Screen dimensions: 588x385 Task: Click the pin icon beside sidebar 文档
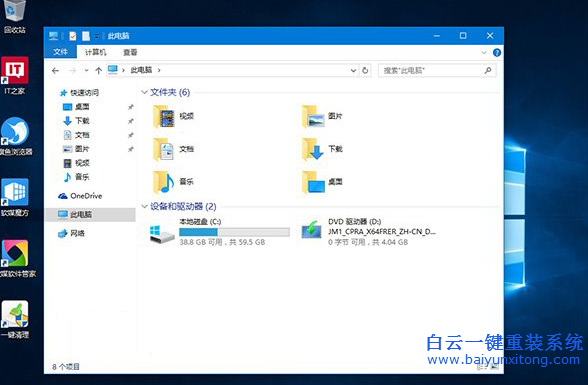[130, 135]
